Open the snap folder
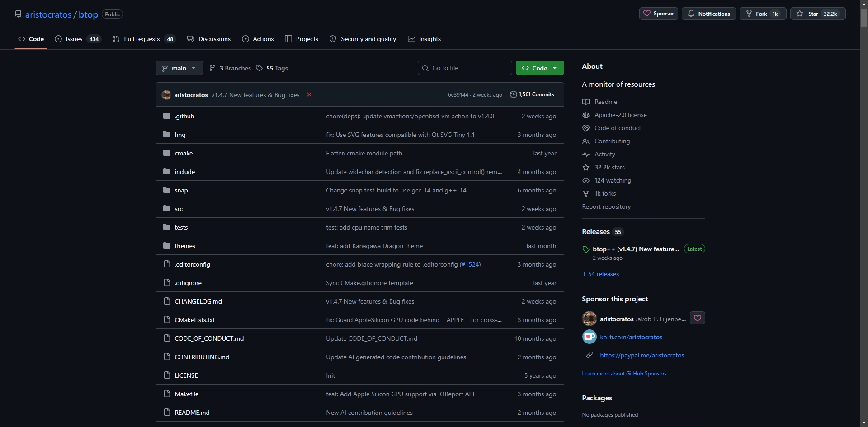 point(181,190)
